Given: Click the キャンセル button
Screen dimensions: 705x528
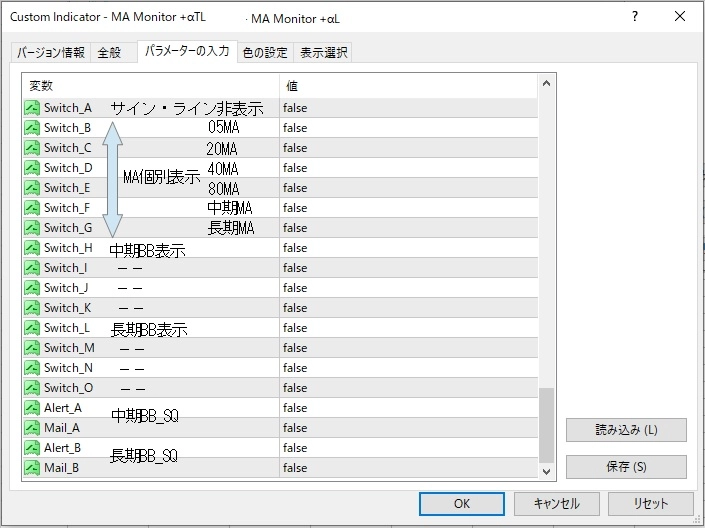Looking at the screenshot, I should [557, 504].
